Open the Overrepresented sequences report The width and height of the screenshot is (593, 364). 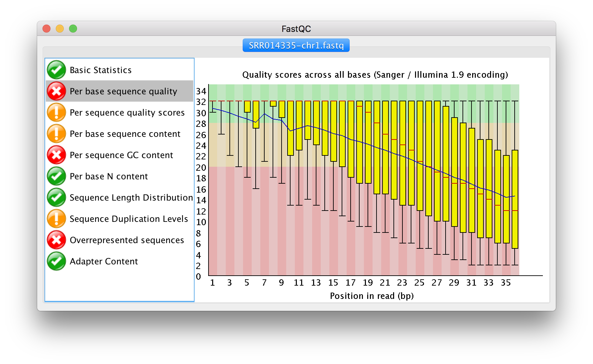[127, 240]
